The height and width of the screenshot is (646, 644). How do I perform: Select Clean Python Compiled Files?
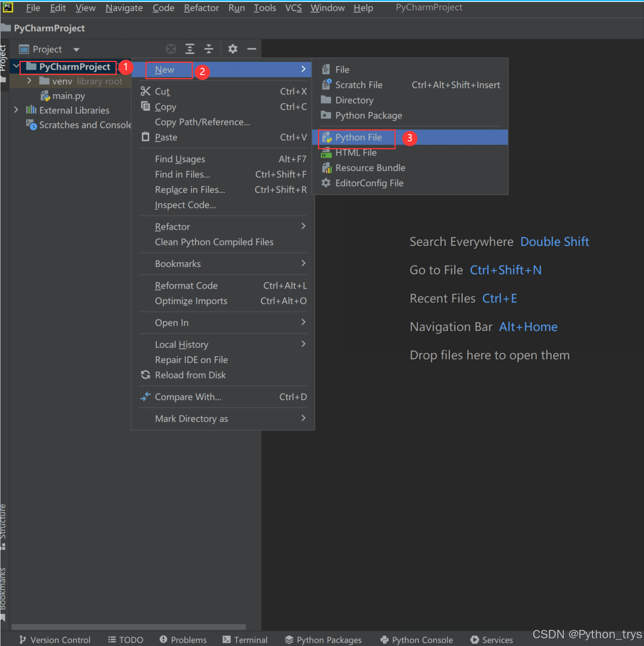[x=223, y=242]
